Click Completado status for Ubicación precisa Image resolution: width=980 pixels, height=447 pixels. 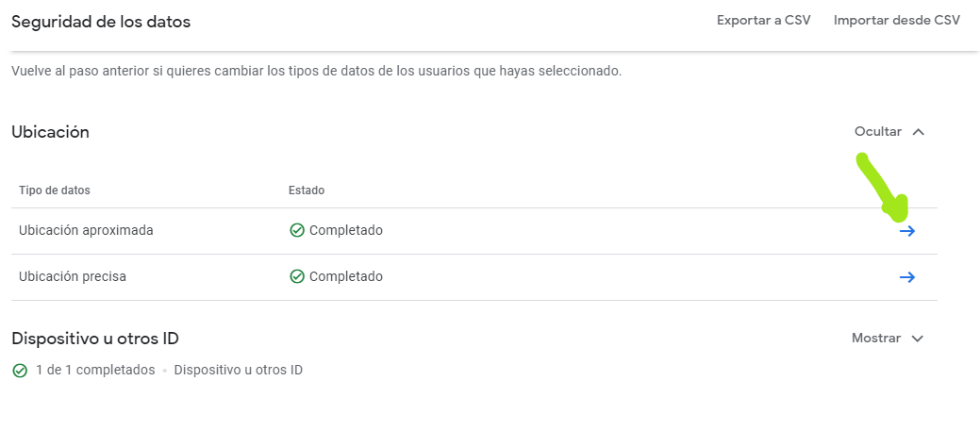pos(346,276)
